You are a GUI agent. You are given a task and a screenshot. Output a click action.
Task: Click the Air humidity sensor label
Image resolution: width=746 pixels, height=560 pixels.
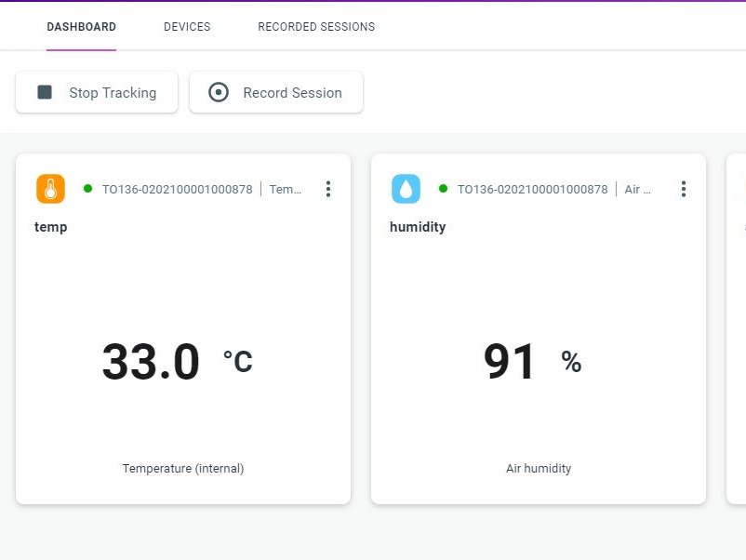point(539,468)
